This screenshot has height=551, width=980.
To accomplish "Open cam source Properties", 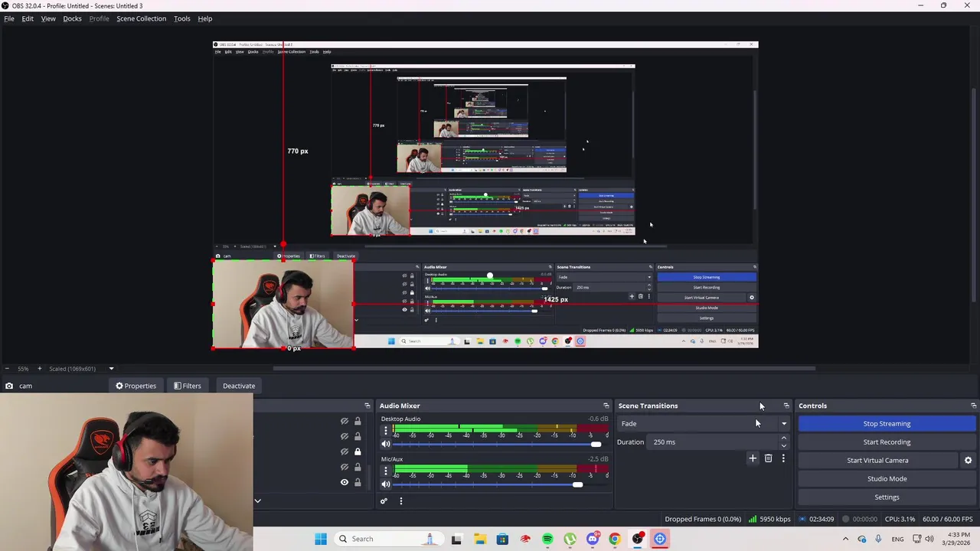I will tap(136, 386).
